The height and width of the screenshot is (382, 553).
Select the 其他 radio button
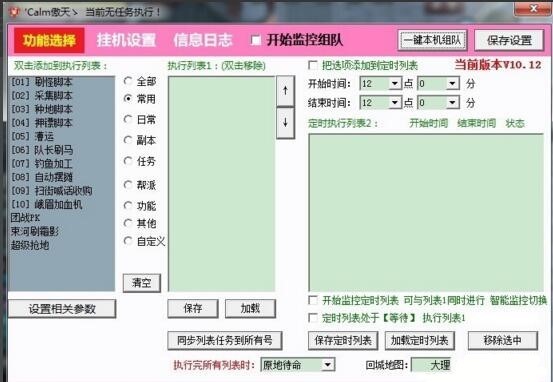pos(128,223)
